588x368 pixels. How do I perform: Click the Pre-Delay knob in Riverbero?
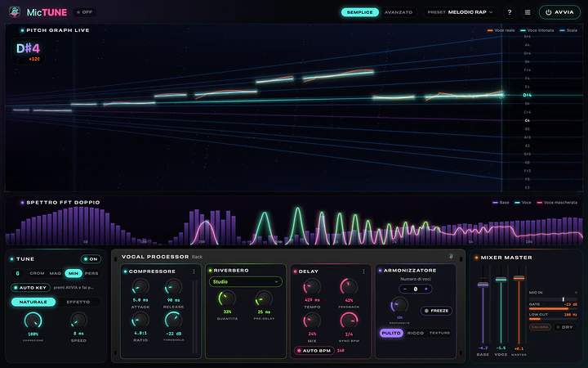[264, 298]
